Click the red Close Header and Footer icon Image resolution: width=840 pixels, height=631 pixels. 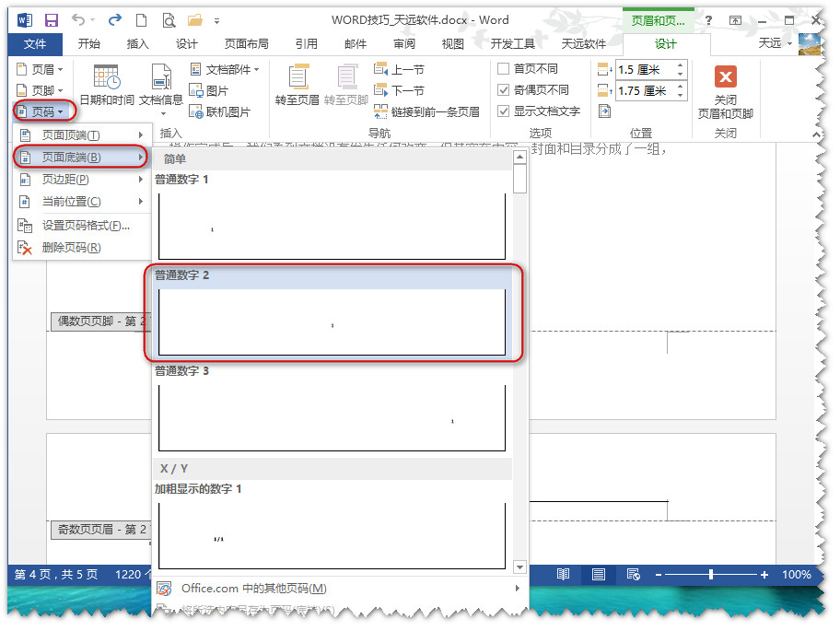click(x=726, y=77)
